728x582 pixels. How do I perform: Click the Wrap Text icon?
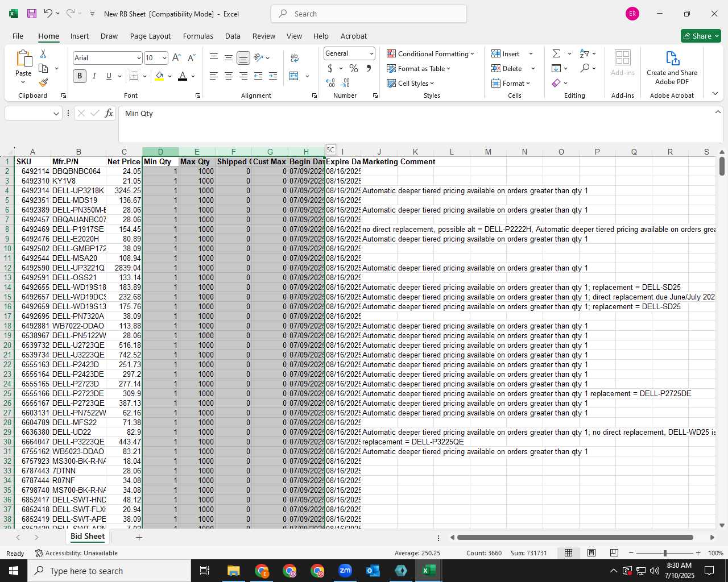pyautogui.click(x=295, y=58)
